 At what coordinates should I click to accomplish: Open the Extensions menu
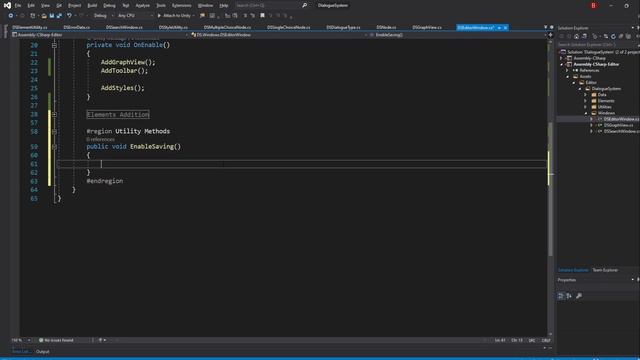coord(181,6)
